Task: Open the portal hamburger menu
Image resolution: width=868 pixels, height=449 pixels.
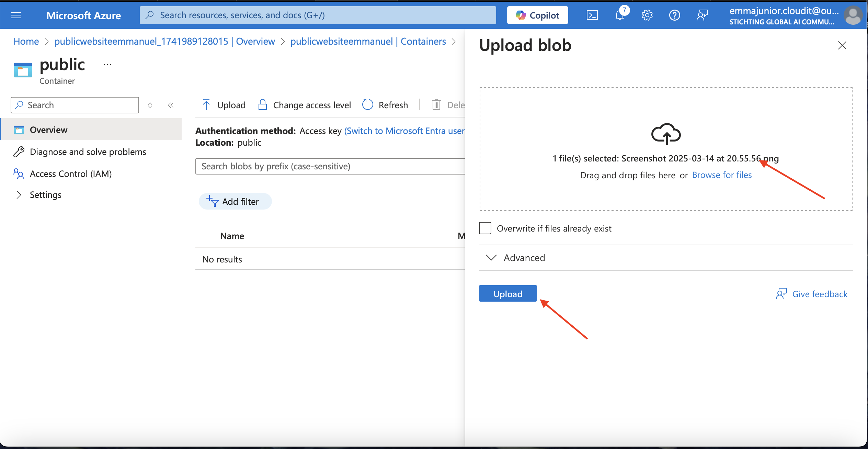Action: (x=16, y=15)
